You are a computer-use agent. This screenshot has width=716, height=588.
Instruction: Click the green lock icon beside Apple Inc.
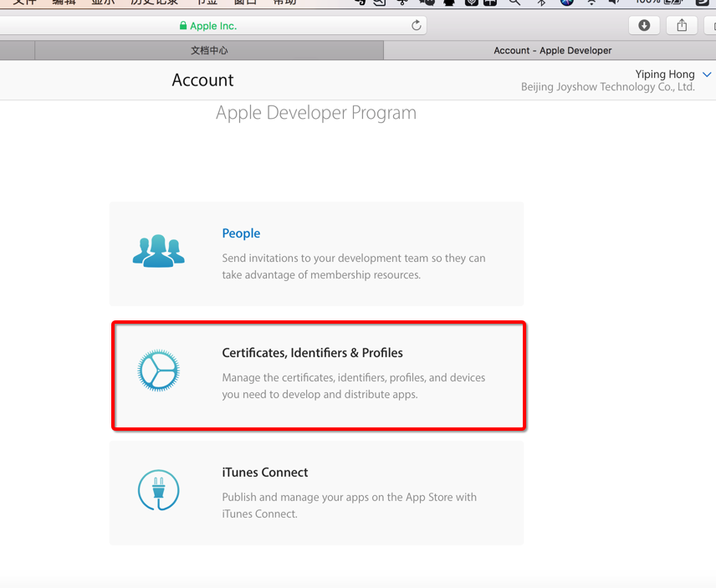click(x=183, y=26)
